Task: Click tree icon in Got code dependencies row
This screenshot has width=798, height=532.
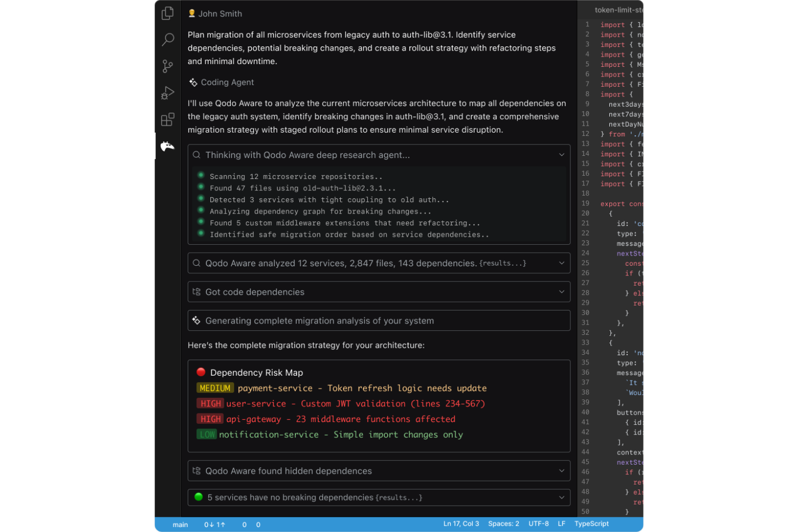Action: (x=197, y=292)
